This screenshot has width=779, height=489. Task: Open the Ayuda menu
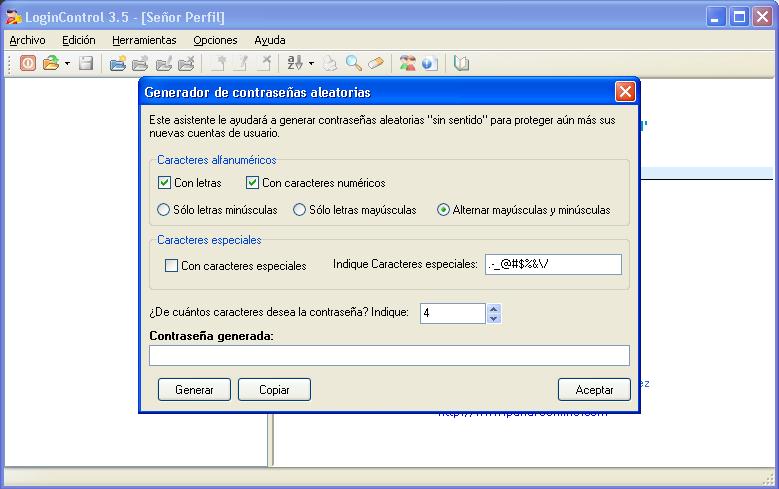coord(270,40)
